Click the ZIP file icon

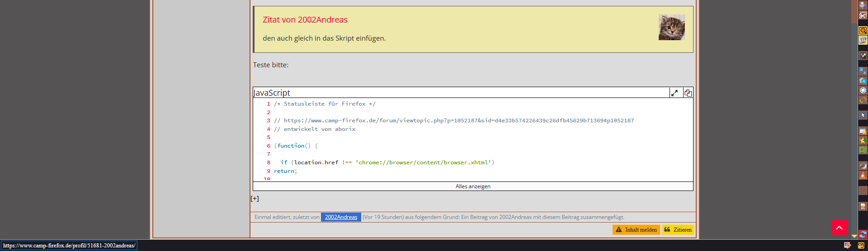click(863, 206)
